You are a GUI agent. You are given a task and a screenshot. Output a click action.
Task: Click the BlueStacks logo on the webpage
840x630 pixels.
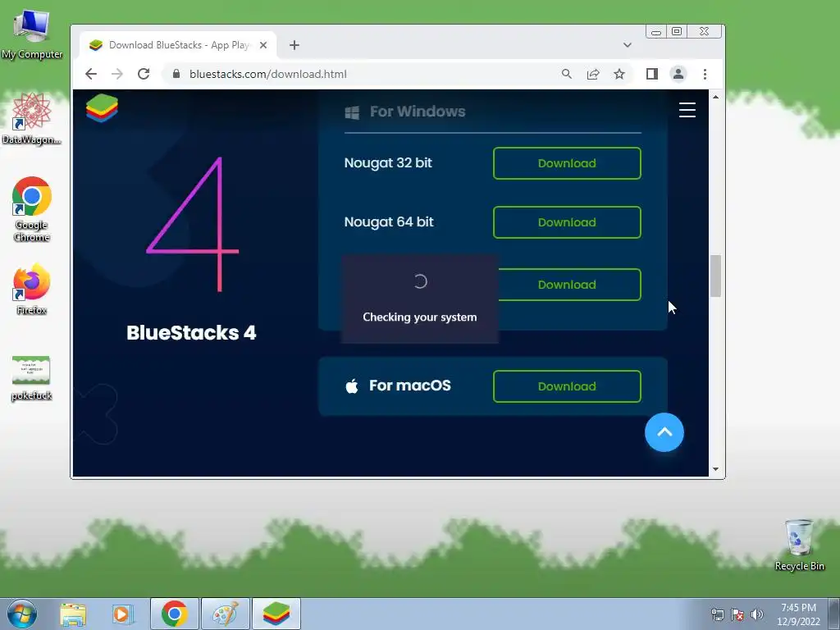pyautogui.click(x=102, y=108)
